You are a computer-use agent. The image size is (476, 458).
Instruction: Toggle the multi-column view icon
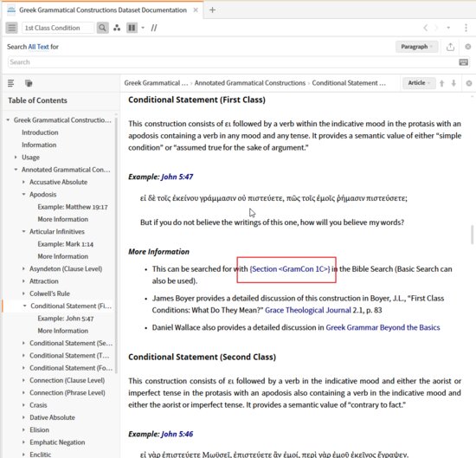pos(132,28)
